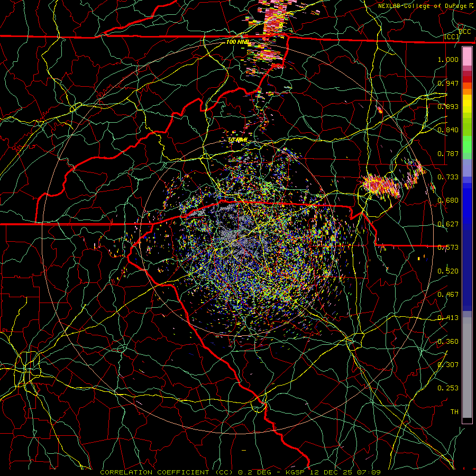Select the 0.840 legend value
Image resolution: width=476 pixels, height=476 pixels.
click(x=448, y=130)
